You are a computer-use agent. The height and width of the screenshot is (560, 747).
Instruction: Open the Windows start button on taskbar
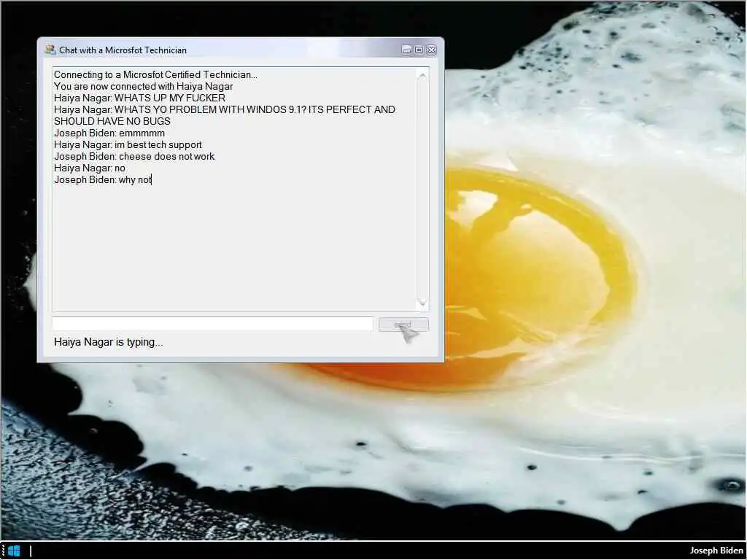click(x=14, y=551)
